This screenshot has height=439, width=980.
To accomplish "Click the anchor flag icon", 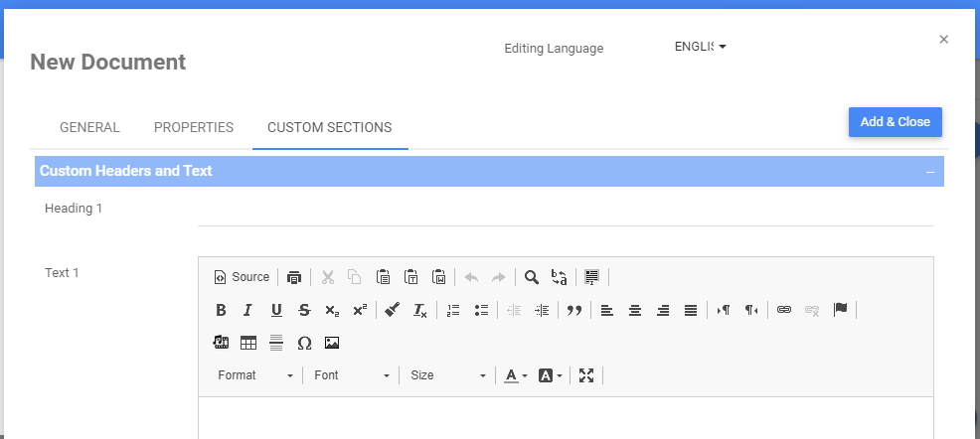I will pos(840,310).
